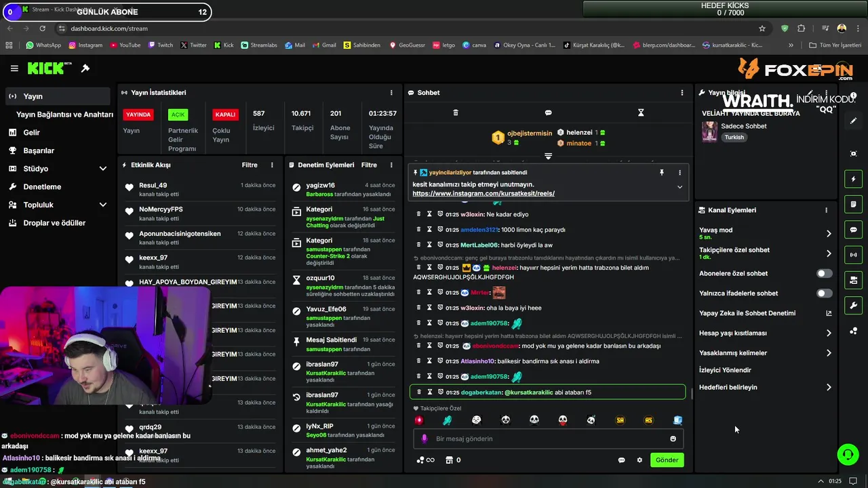This screenshot has height=488, width=868.
Task: Select the SH emote
Action: tap(620, 420)
